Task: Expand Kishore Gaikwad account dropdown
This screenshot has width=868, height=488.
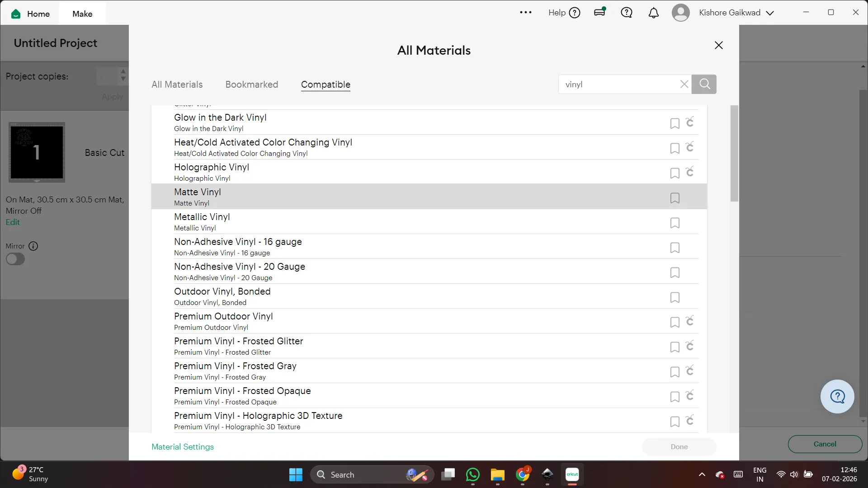Action: (x=769, y=13)
